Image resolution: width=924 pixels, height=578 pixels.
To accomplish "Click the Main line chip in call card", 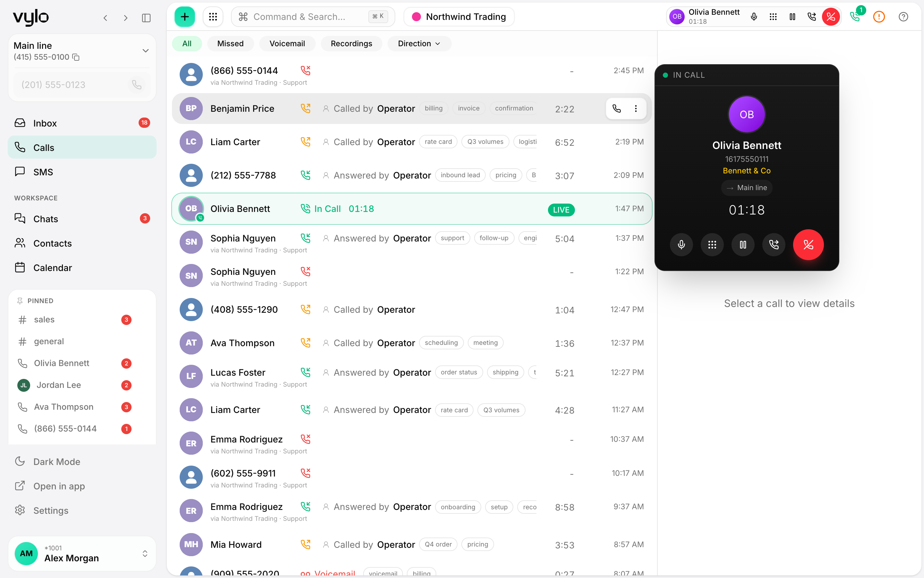I will [x=747, y=188].
